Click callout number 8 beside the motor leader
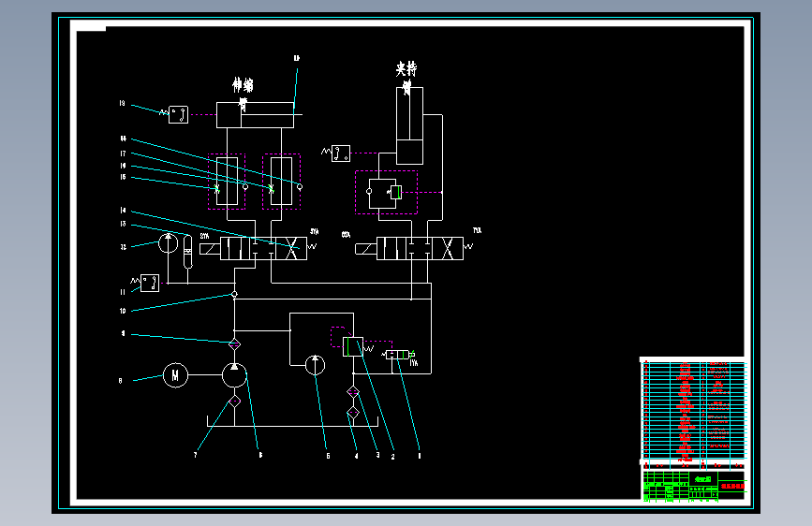The width and height of the screenshot is (812, 526). tap(121, 381)
